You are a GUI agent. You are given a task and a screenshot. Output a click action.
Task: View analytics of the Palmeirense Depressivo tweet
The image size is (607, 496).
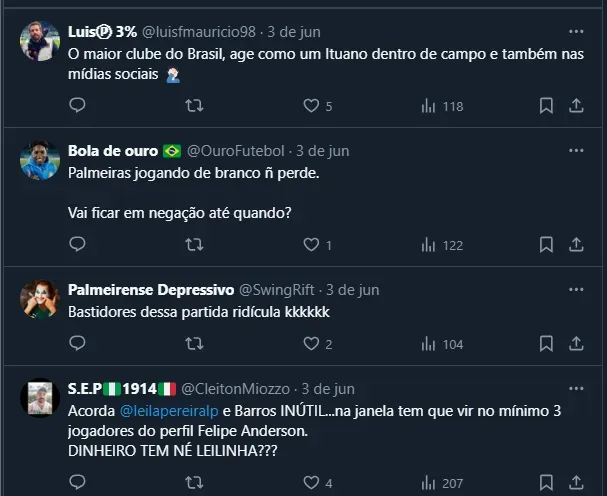coord(430,344)
